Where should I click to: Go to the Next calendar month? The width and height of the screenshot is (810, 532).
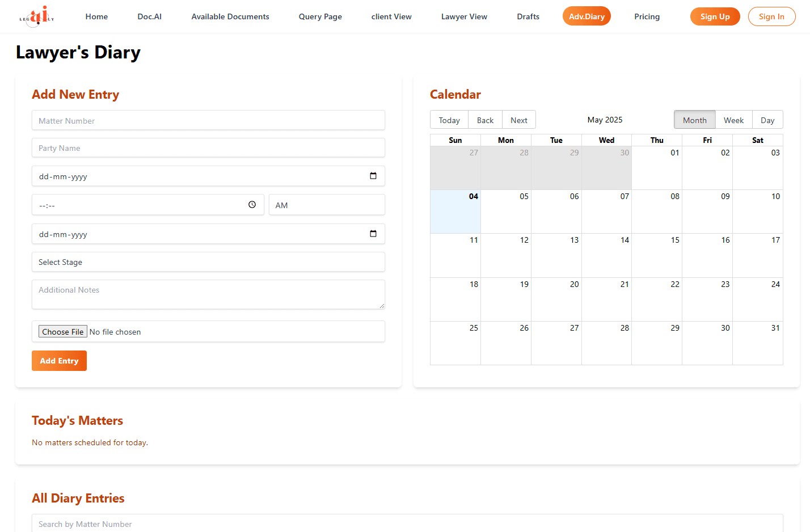point(518,120)
